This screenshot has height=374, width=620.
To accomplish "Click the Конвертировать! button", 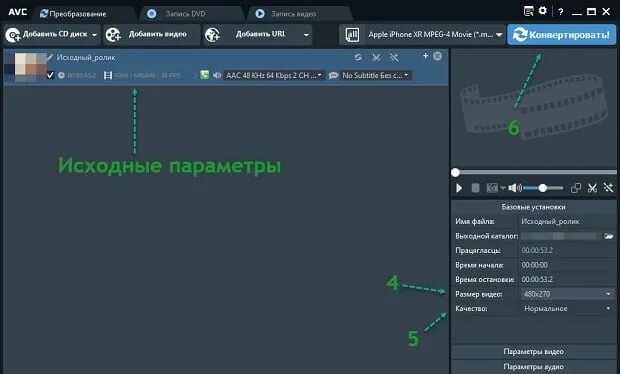I will [x=561, y=35].
